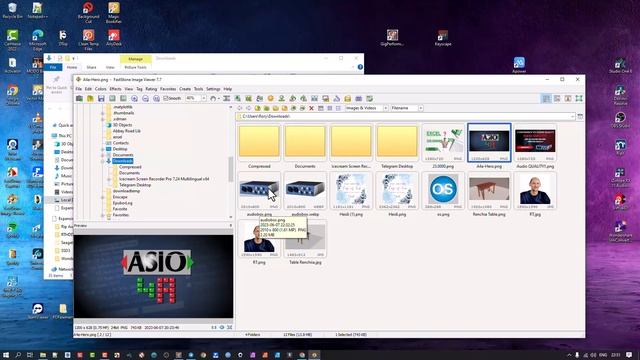
Task: Click the Zoom Out magnifier icon
Action: pos(145,98)
